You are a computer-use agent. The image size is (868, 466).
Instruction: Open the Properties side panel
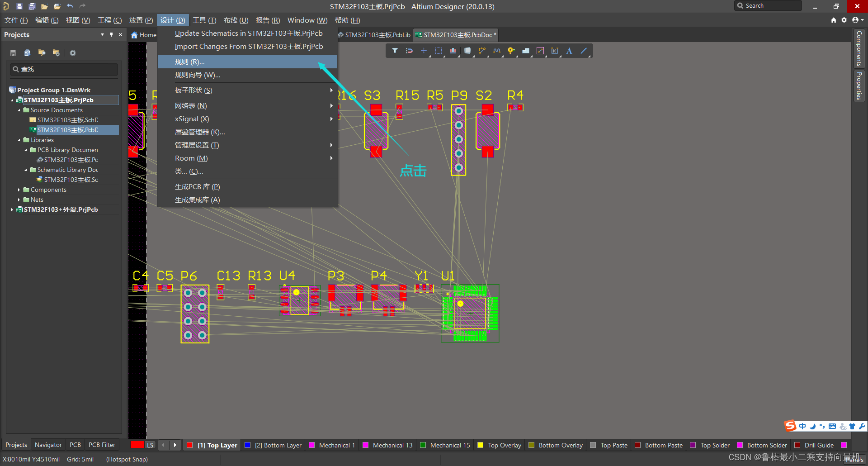[x=859, y=86]
